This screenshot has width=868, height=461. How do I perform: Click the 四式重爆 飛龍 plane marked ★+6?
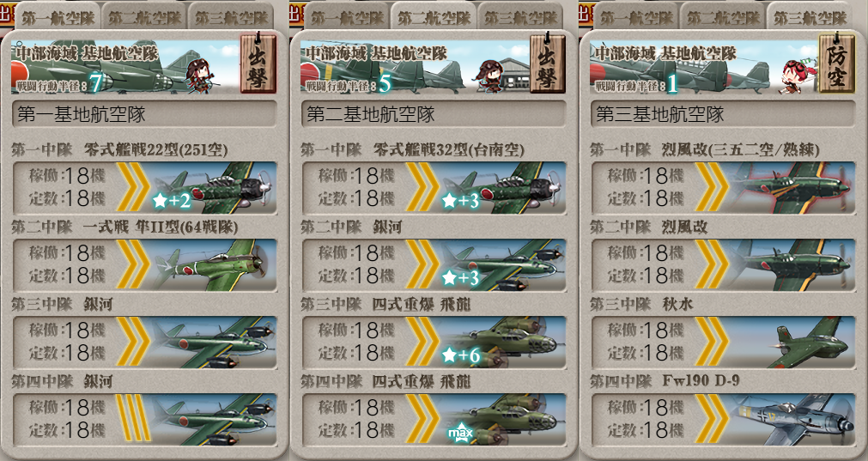504,343
